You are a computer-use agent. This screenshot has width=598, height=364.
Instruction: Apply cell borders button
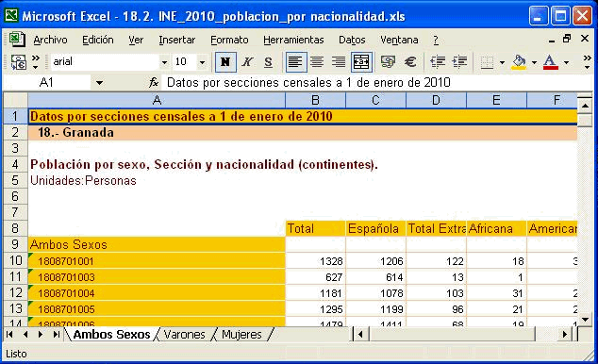[487, 62]
